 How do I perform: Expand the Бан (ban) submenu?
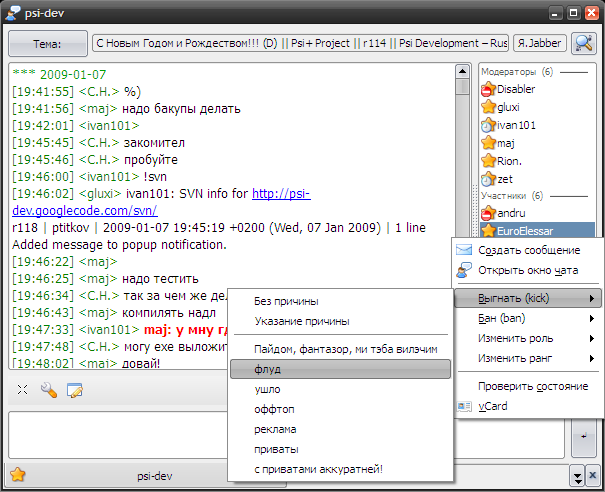click(526, 318)
